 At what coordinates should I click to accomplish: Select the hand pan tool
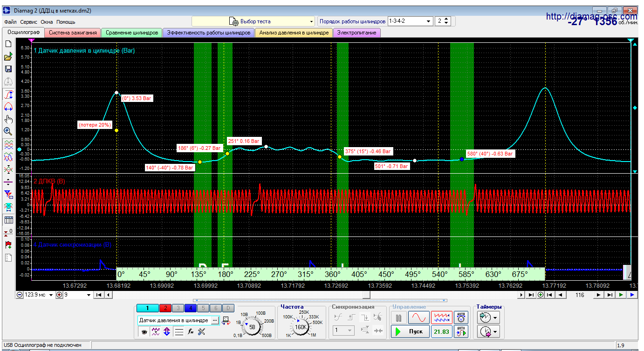(8, 119)
